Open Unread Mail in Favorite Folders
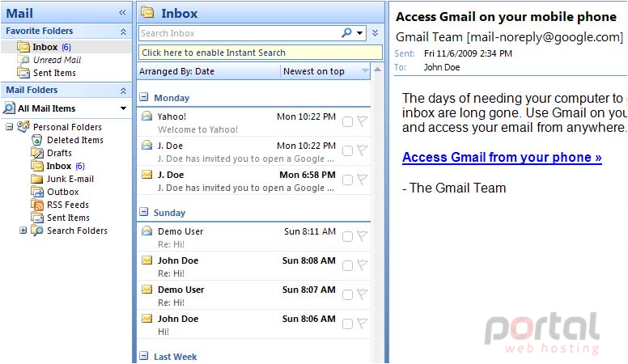Image resolution: width=628 pixels, height=364 pixels. coord(57,60)
